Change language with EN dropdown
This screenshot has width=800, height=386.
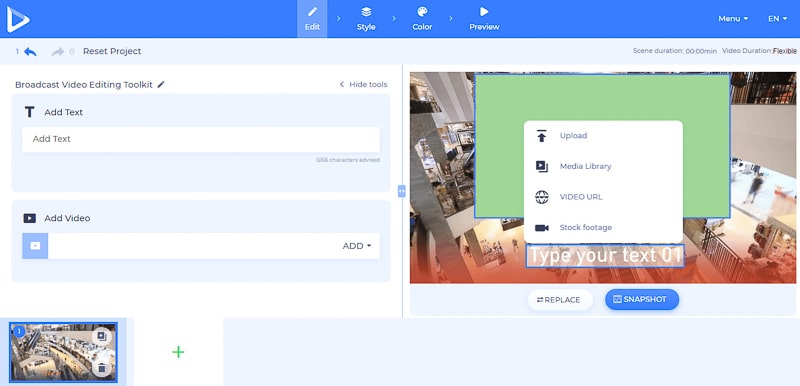(x=778, y=18)
